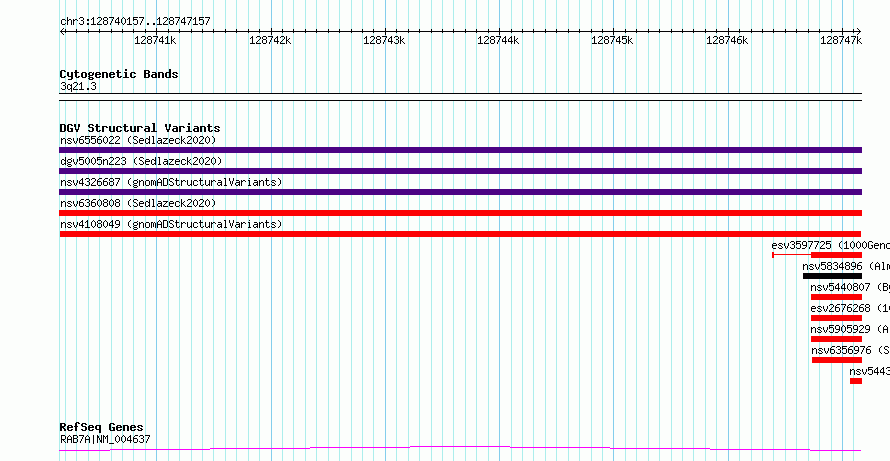The image size is (890, 461).
Task: Click the nsv6556022 (Sedlazeck2020) variant label
Action: click(138, 140)
